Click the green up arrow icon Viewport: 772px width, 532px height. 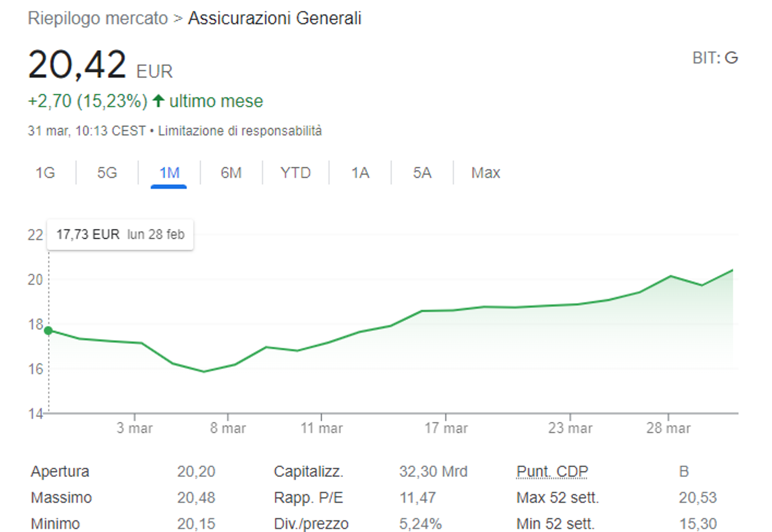click(x=159, y=100)
